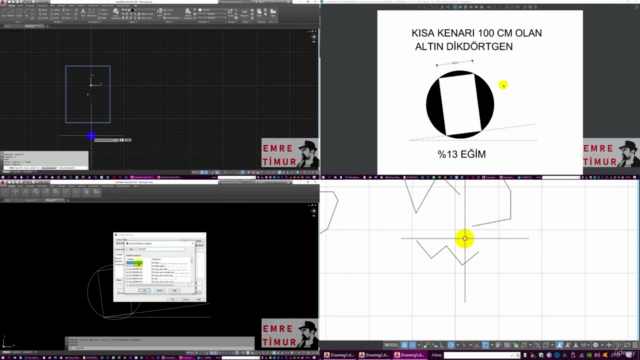Click the annotation monitor plus icon in status bar
Viewport: 640px width, 360px height.
point(609,345)
